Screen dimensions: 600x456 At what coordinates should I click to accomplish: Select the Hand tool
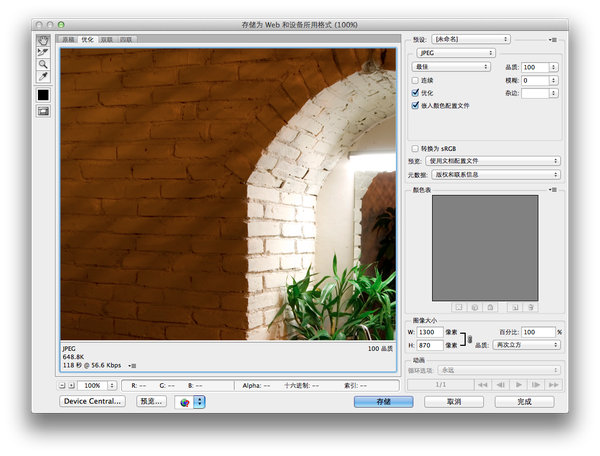[x=43, y=42]
